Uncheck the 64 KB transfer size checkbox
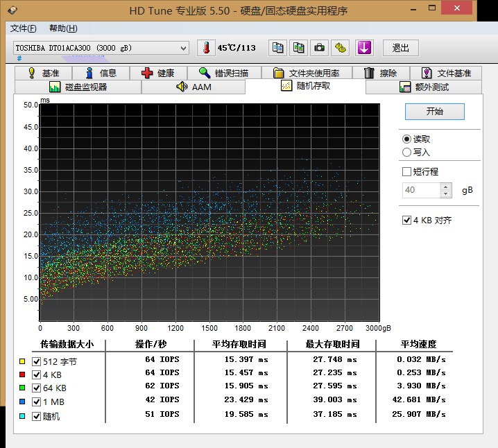The width and height of the screenshot is (498, 448). (x=36, y=388)
